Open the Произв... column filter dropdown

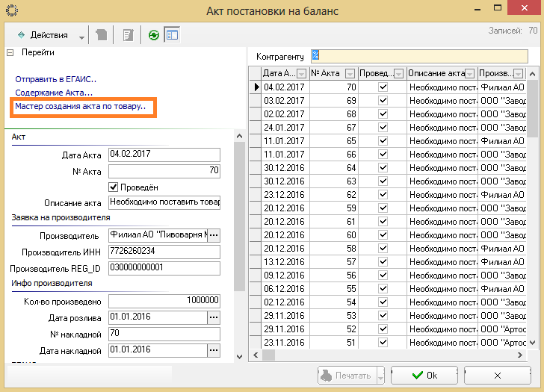(518, 73)
